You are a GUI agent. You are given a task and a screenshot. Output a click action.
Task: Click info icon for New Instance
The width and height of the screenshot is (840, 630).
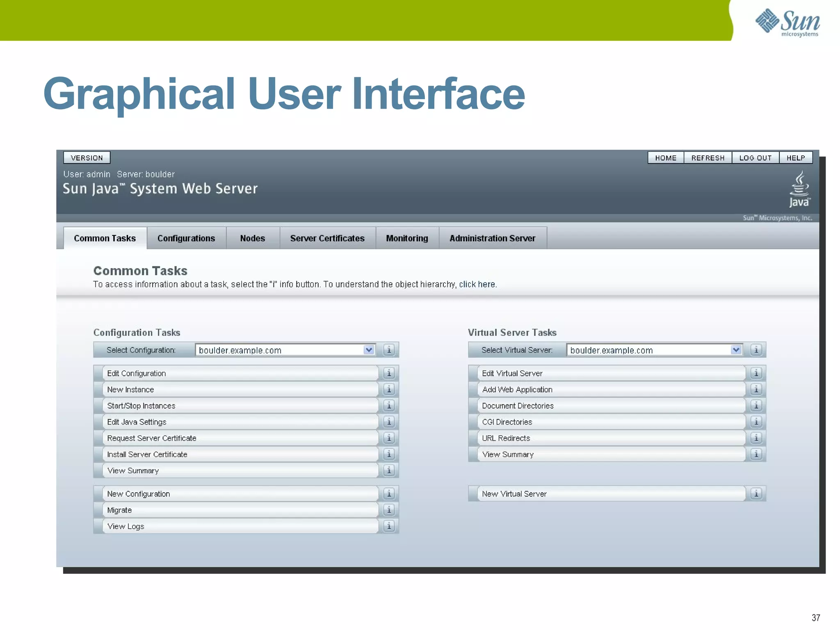point(389,389)
